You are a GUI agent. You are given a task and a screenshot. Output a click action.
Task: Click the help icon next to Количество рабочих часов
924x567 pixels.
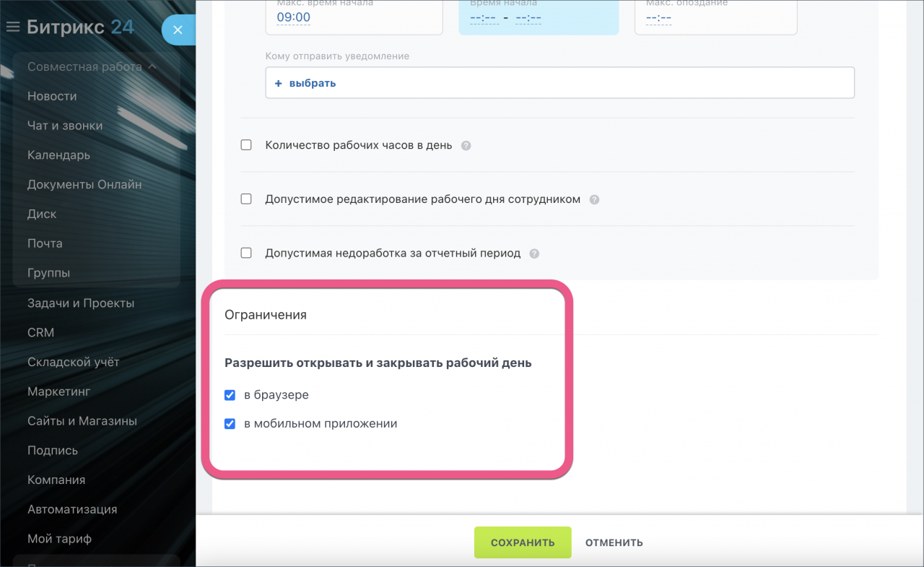click(466, 145)
